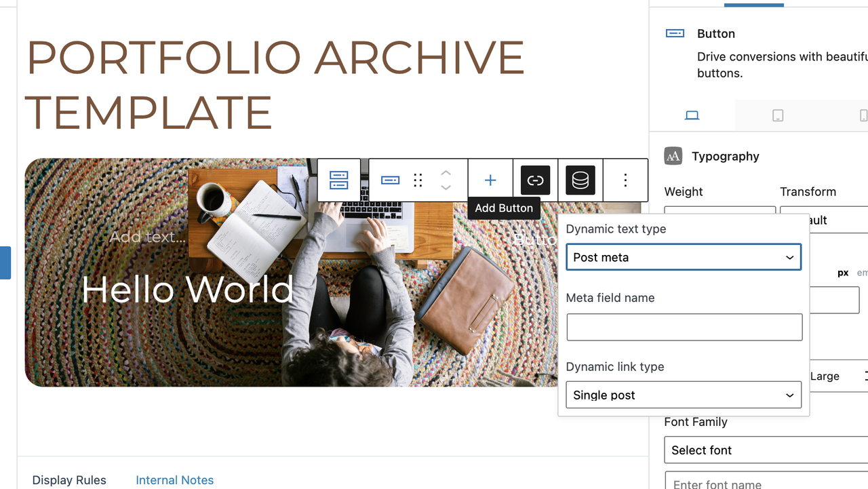Image resolution: width=868 pixels, height=489 pixels.
Task: Open the Internal Notes tab
Action: (x=174, y=480)
